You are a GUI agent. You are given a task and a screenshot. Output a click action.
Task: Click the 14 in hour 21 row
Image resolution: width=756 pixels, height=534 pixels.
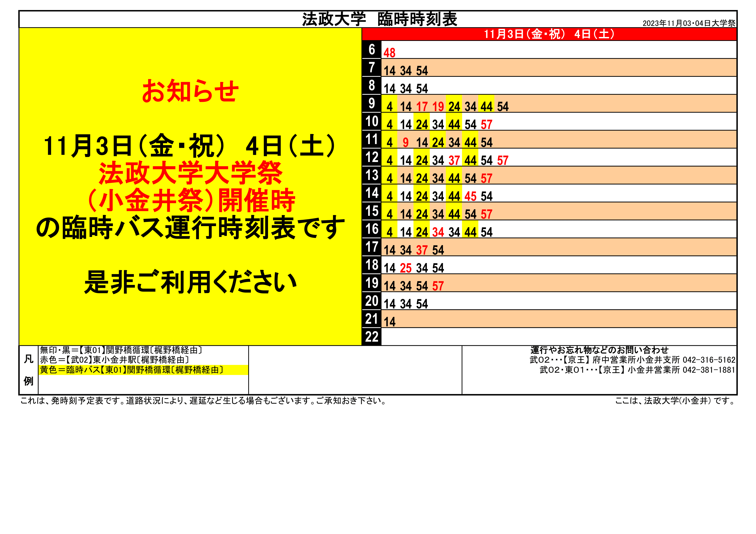tap(390, 322)
